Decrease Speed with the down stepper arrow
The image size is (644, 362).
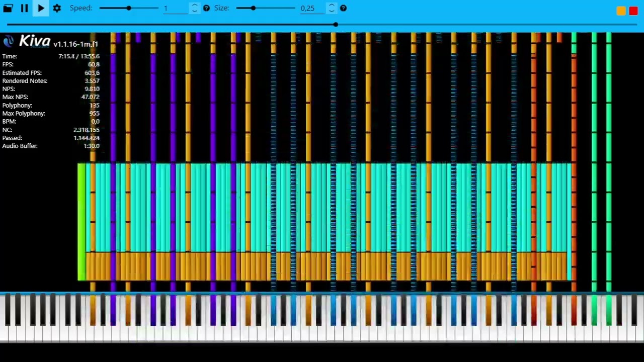click(x=195, y=11)
